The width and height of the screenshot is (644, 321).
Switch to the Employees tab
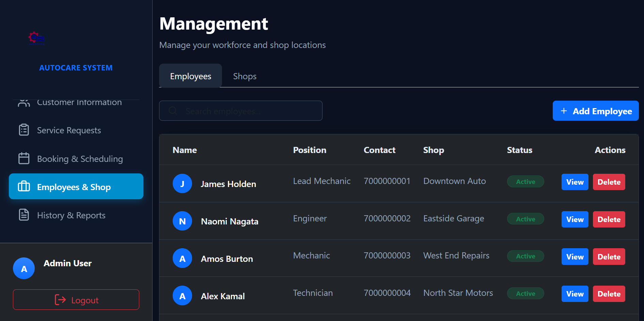190,76
